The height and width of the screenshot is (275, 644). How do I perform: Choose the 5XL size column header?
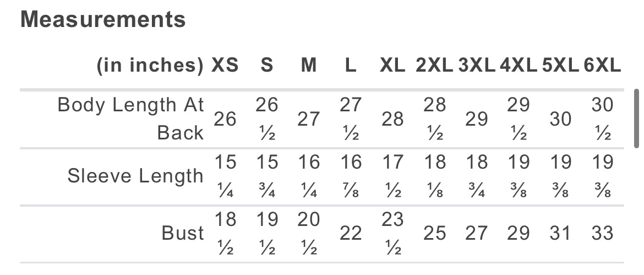click(x=560, y=66)
